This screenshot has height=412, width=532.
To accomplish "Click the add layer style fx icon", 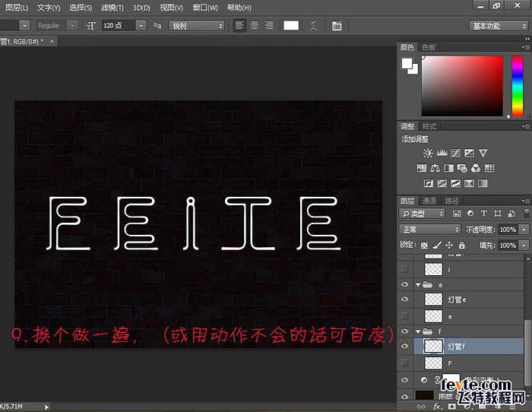I will 438,406.
